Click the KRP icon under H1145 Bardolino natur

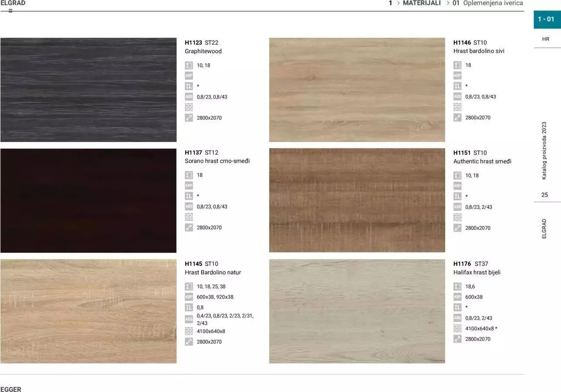click(189, 297)
